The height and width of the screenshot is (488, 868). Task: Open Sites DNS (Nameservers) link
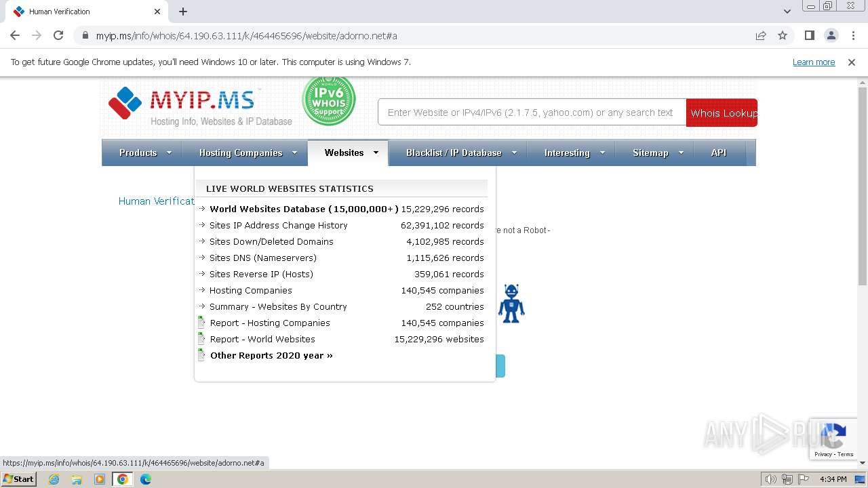coord(263,258)
